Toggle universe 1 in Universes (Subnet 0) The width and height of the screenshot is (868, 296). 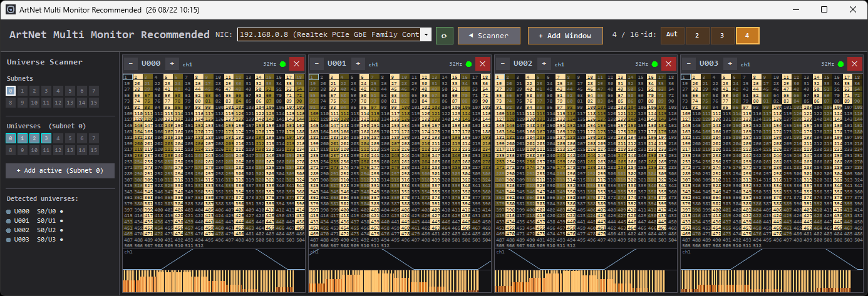pos(23,138)
